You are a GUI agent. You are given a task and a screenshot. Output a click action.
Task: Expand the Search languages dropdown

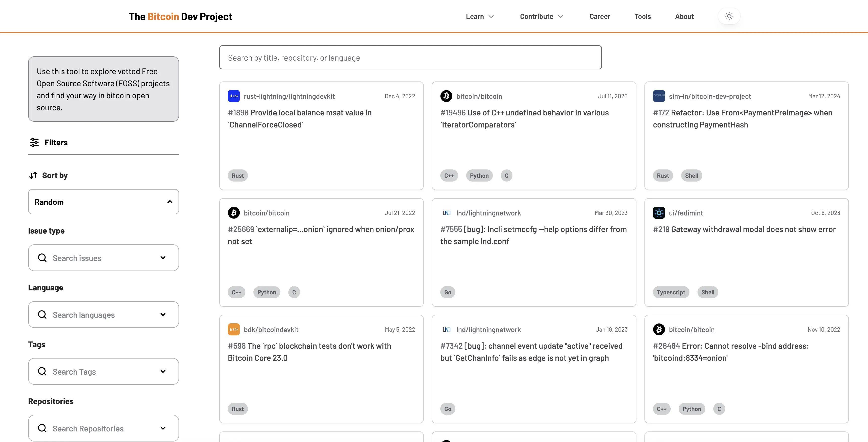[x=163, y=314]
